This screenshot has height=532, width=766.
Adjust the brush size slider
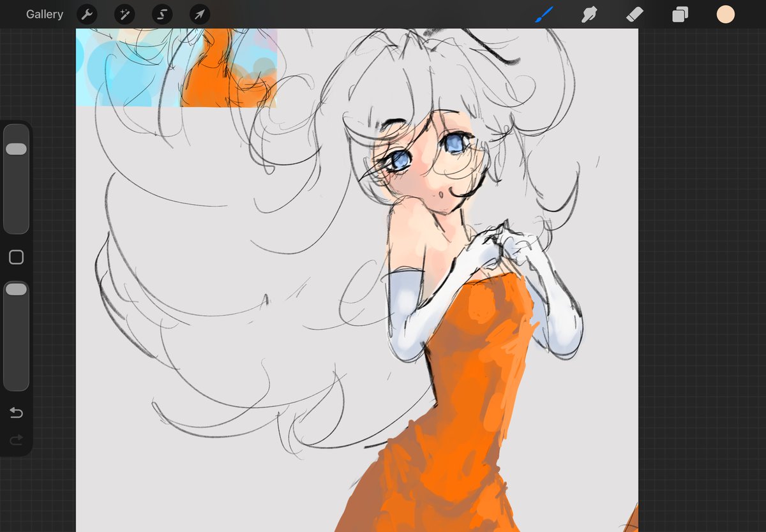click(16, 179)
